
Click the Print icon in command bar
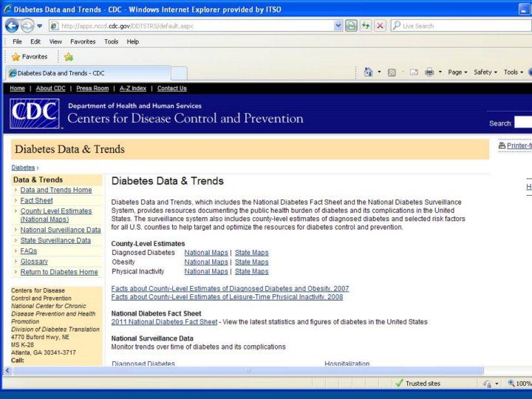pos(429,72)
